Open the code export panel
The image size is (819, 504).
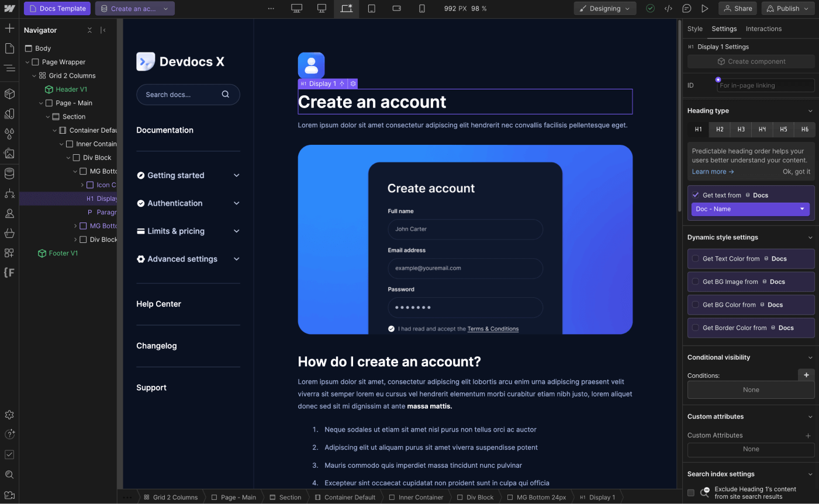667,8
